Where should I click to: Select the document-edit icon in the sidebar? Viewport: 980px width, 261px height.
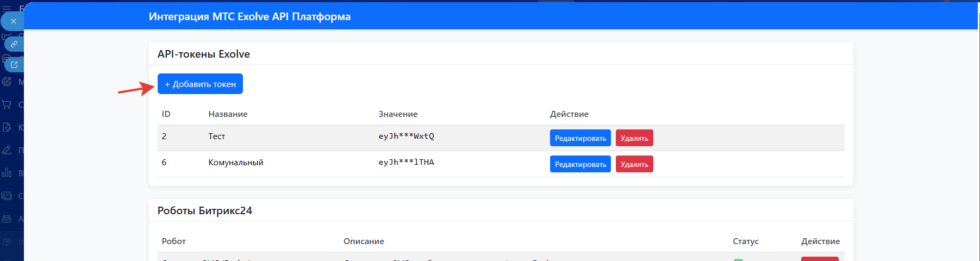click(x=7, y=127)
